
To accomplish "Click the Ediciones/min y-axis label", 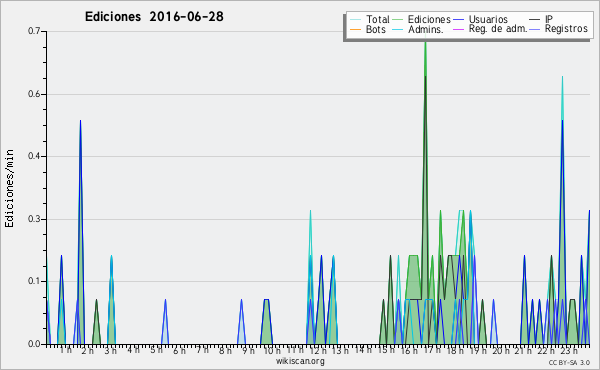I will [x=9, y=188].
